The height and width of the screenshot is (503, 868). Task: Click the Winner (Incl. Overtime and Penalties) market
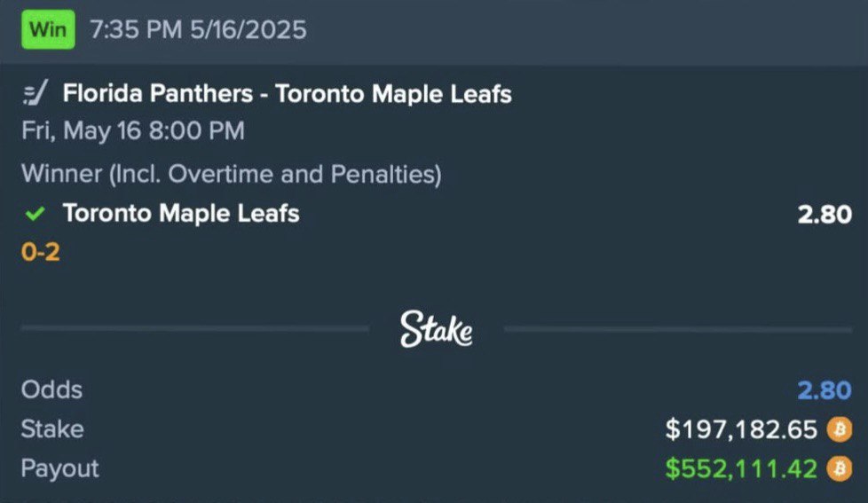click(232, 174)
